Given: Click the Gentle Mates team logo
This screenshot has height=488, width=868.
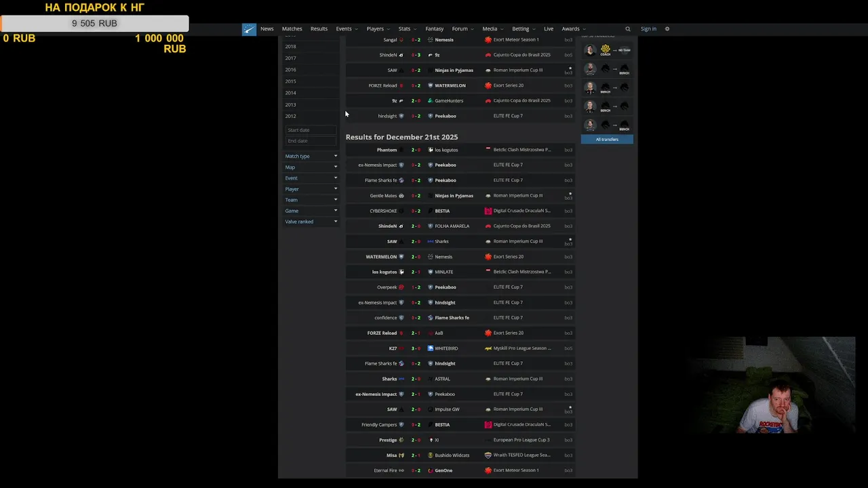Looking at the screenshot, I should 401,196.
